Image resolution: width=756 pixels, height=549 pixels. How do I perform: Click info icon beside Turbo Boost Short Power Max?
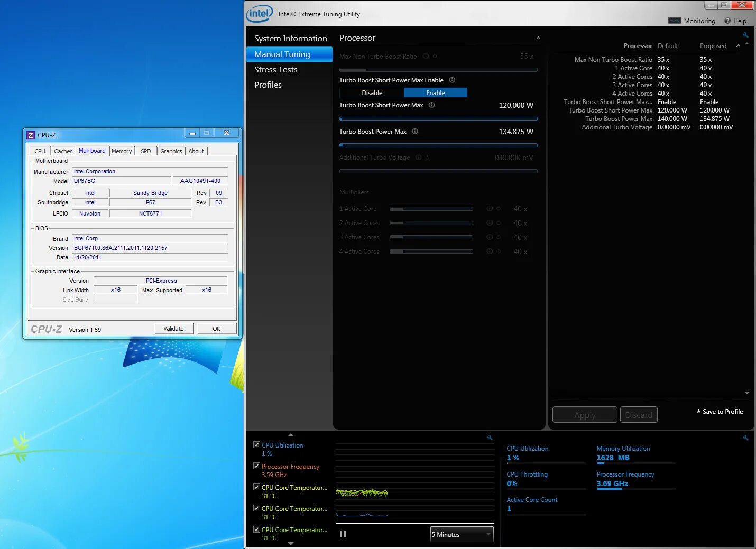pyautogui.click(x=431, y=105)
